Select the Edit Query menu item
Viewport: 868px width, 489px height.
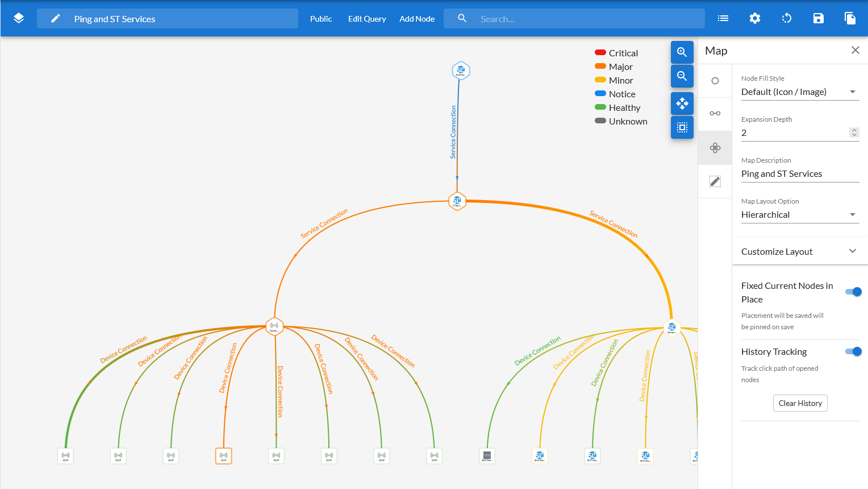click(367, 19)
